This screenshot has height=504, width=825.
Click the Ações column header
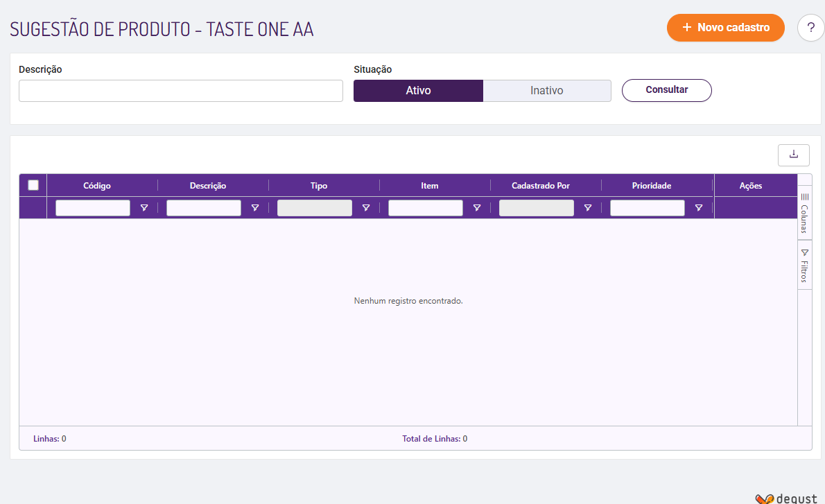pyautogui.click(x=750, y=186)
